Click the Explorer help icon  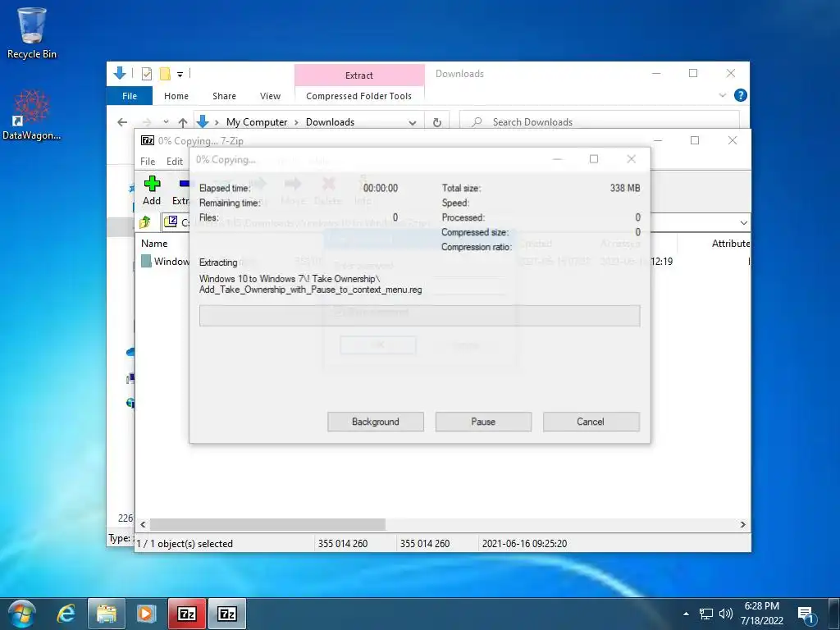(741, 95)
